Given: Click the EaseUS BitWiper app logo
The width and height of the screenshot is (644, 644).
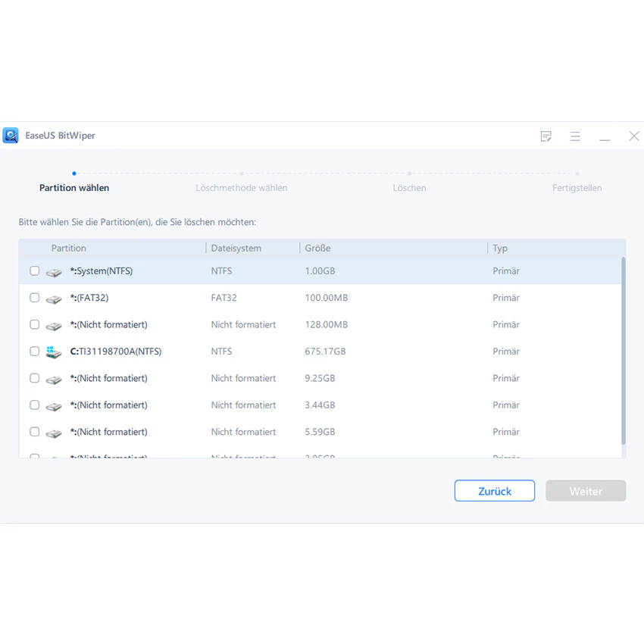Looking at the screenshot, I should point(11,136).
